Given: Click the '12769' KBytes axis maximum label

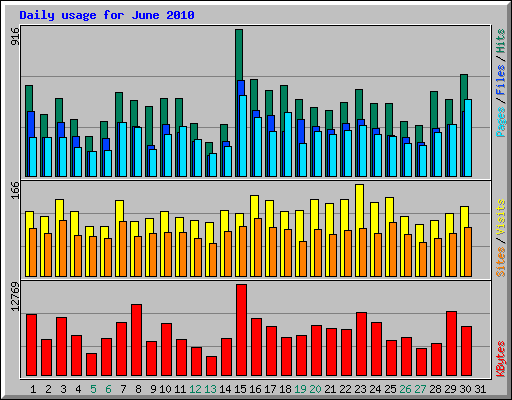Looking at the screenshot, I should (x=15, y=297).
